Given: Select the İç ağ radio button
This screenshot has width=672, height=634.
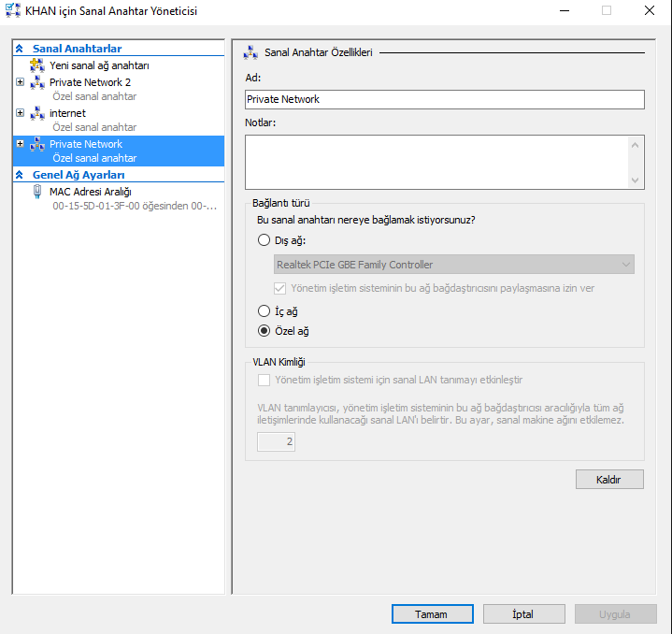Looking at the screenshot, I should pyautogui.click(x=264, y=310).
